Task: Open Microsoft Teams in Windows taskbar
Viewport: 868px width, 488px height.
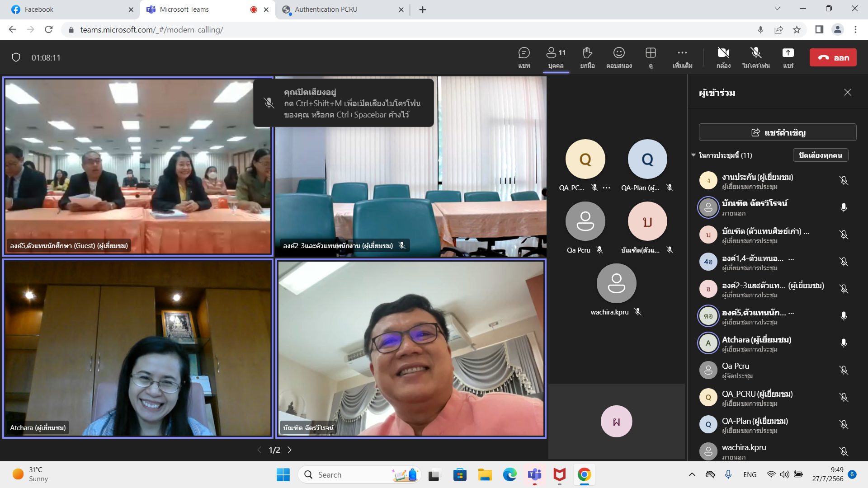Action: tap(534, 475)
